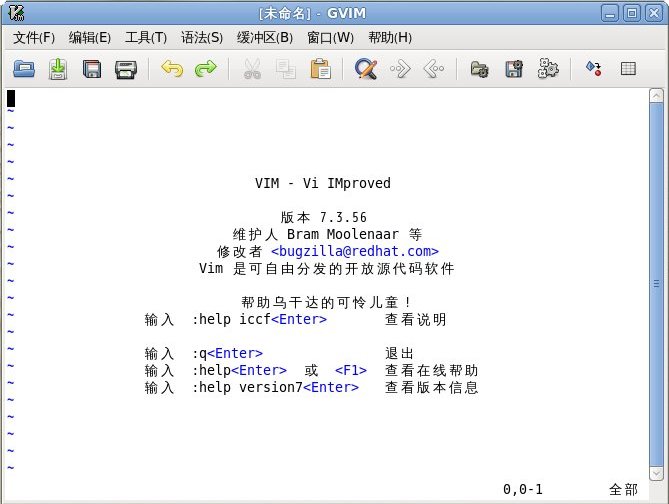Click the ':help iccf<Enter>' line
Image resolution: width=669 pixels, height=504 pixels.
click(259, 319)
